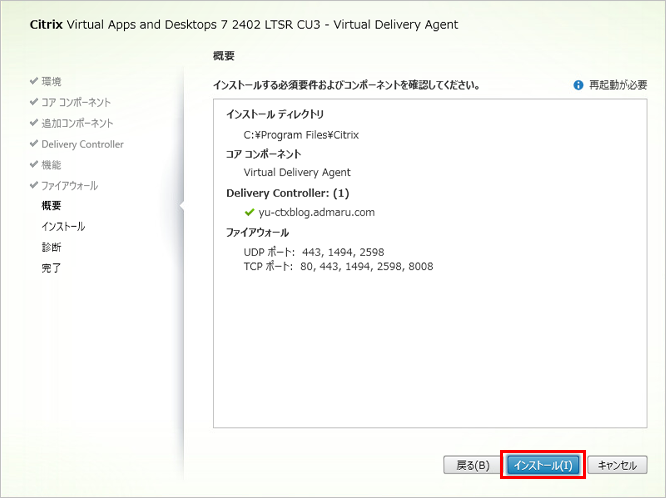Viewport: 666px width, 498px height.
Task: Click the checkmark icon next to 環境
Action: [34, 81]
